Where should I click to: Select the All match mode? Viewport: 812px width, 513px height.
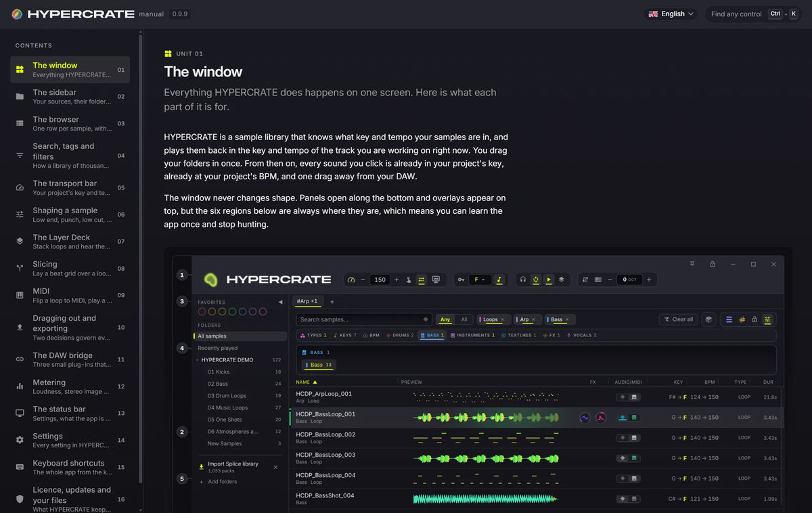point(464,319)
